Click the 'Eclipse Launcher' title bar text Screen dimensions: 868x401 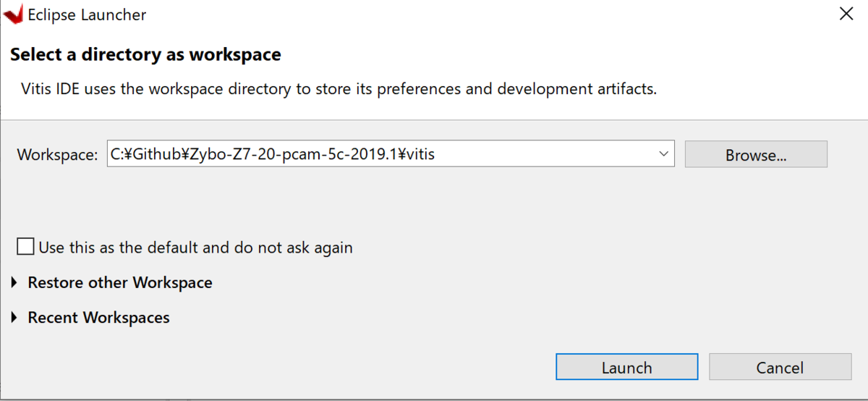click(87, 14)
